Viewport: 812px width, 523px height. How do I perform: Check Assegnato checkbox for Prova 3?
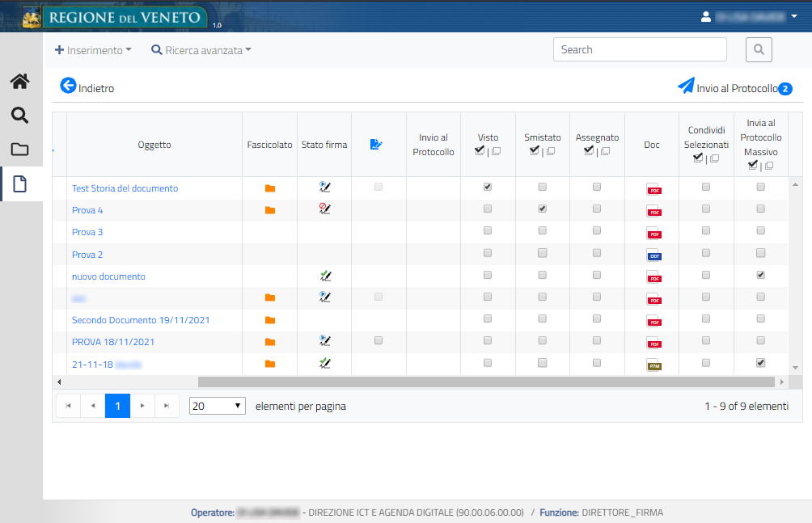coord(597,230)
